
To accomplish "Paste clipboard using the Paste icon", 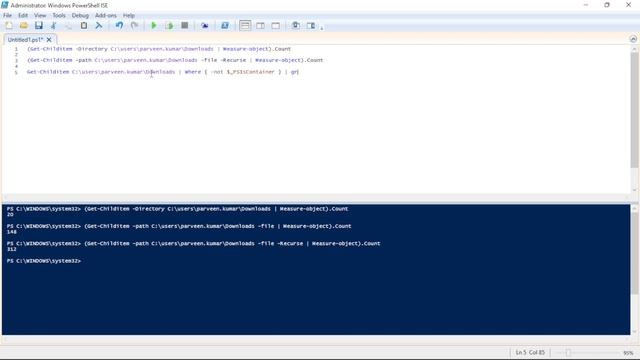I will [84, 26].
